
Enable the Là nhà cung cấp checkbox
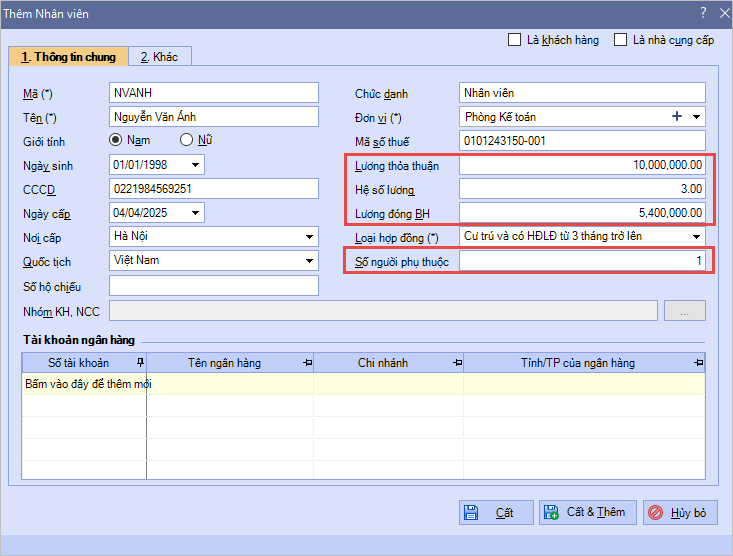click(621, 41)
